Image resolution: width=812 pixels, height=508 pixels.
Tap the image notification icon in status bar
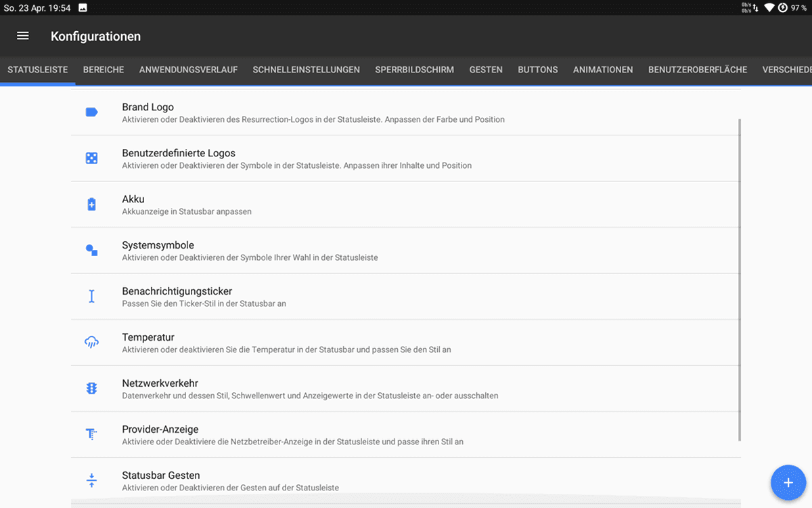point(83,8)
